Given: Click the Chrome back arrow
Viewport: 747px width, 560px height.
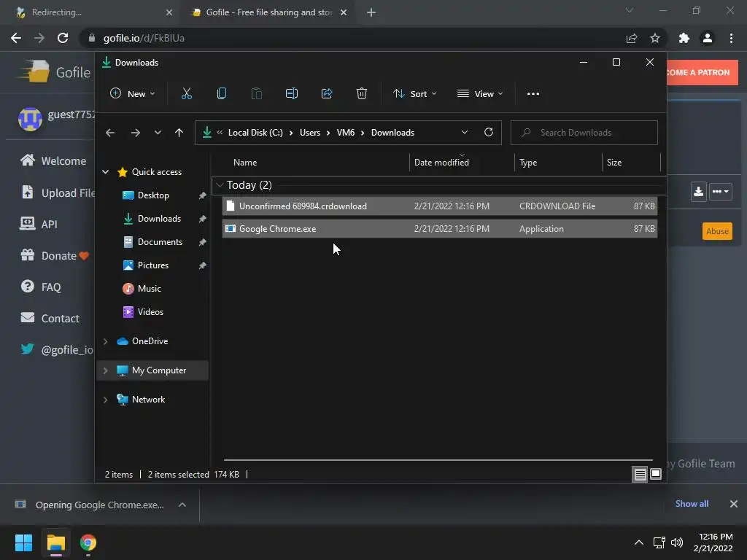Looking at the screenshot, I should pos(16,38).
